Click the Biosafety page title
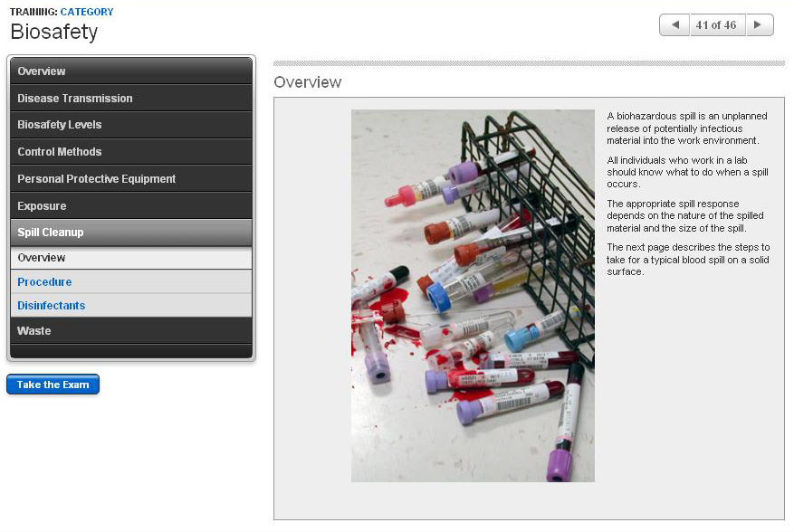 (x=54, y=32)
